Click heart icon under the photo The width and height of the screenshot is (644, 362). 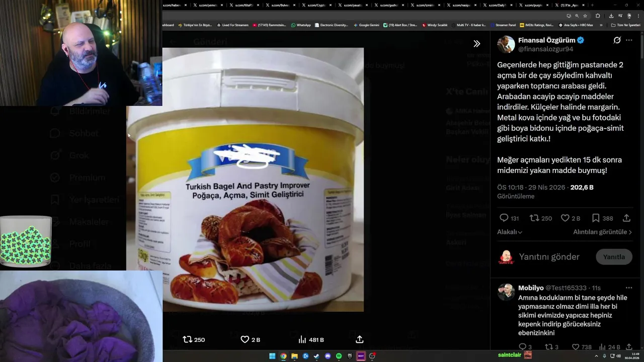tap(245, 339)
